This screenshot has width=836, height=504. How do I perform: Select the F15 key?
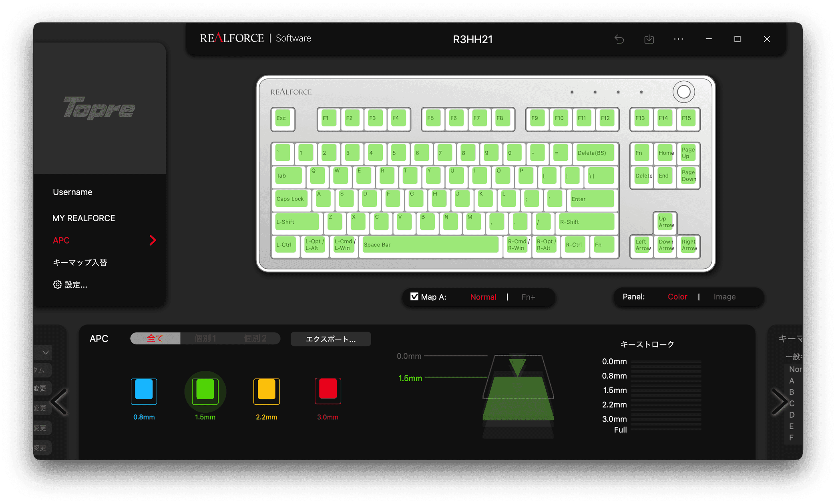coord(688,119)
